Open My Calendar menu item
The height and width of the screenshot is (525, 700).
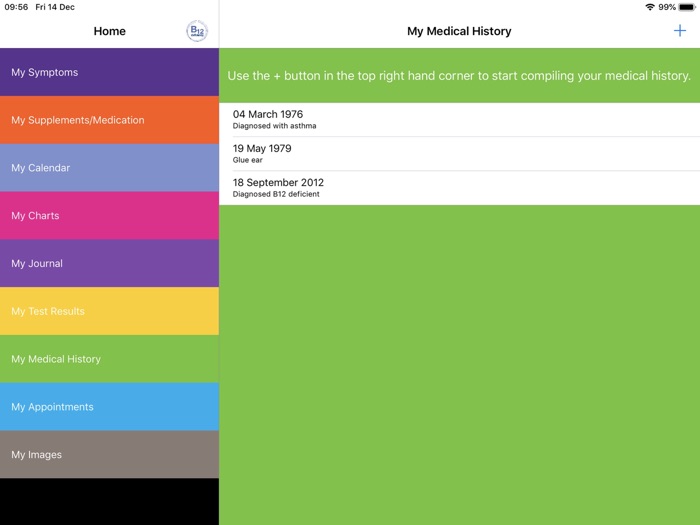click(x=109, y=167)
